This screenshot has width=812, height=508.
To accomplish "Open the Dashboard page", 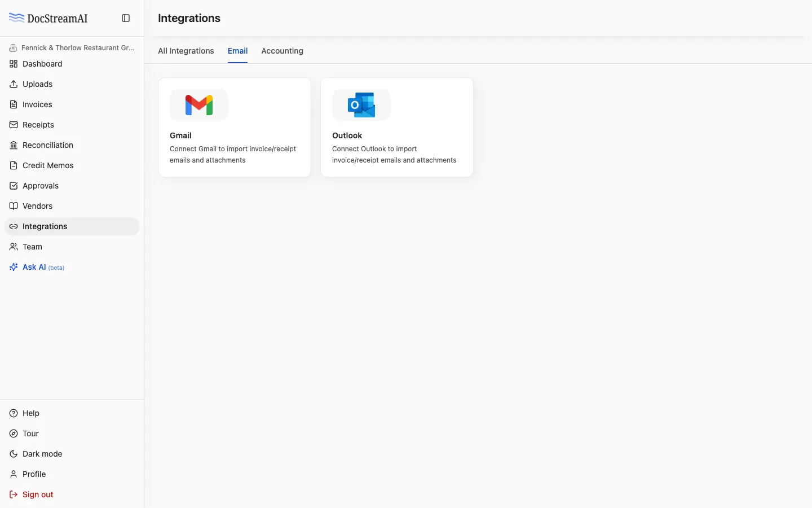I will click(x=72, y=64).
